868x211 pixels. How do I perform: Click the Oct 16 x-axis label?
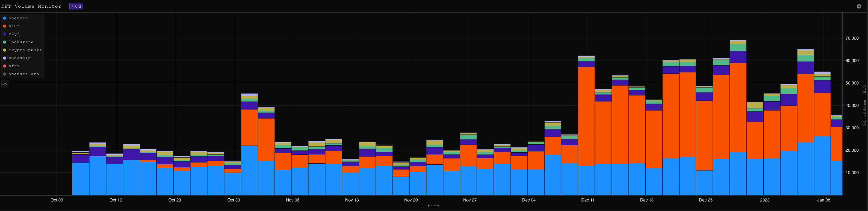115,200
